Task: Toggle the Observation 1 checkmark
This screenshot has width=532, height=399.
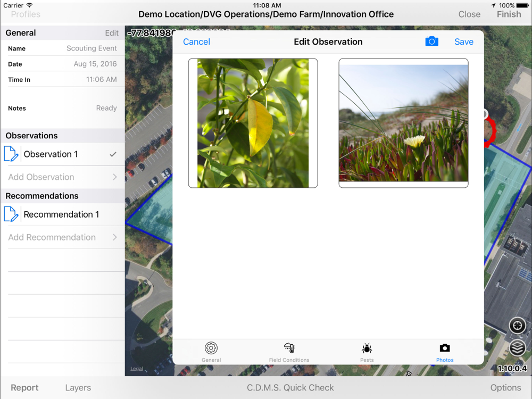Action: point(113,154)
